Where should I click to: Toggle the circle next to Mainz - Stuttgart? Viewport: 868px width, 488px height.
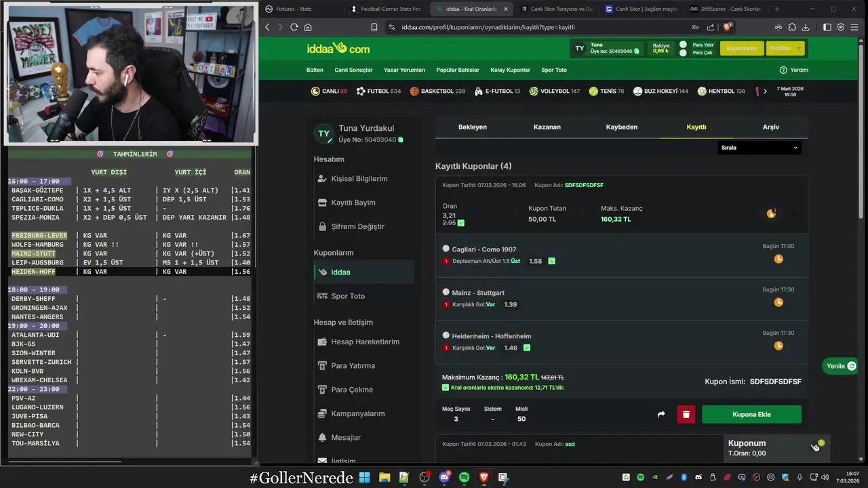click(x=446, y=292)
